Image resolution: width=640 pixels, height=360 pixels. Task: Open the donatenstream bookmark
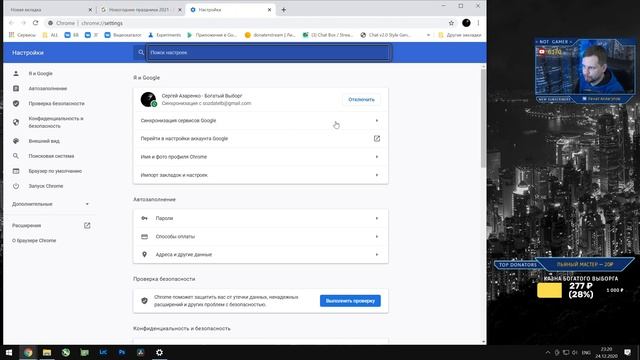pos(270,35)
